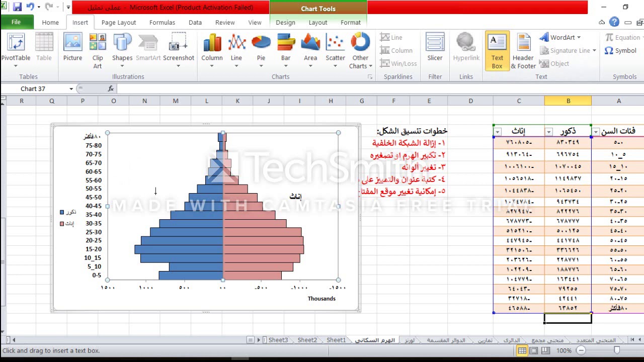Open Clip Art pane
Screen dimensions: 644x362
[x=98, y=51]
